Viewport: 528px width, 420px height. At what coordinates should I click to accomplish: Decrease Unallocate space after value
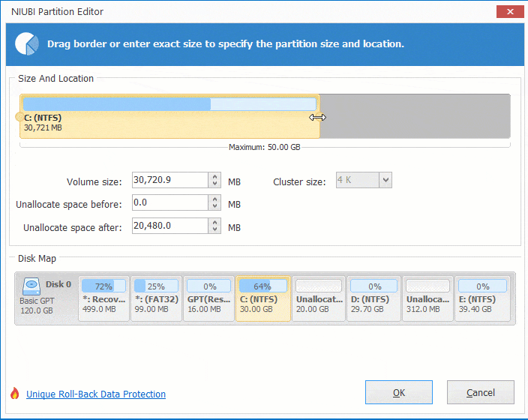pos(214,229)
